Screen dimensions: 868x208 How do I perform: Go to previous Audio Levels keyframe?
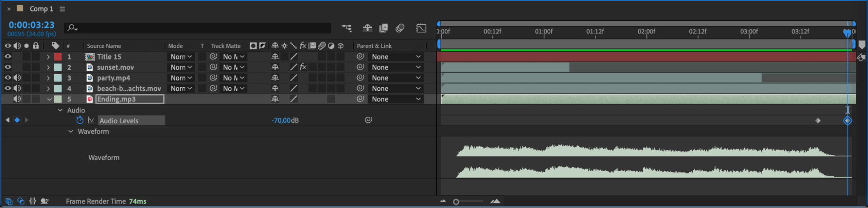click(7, 120)
